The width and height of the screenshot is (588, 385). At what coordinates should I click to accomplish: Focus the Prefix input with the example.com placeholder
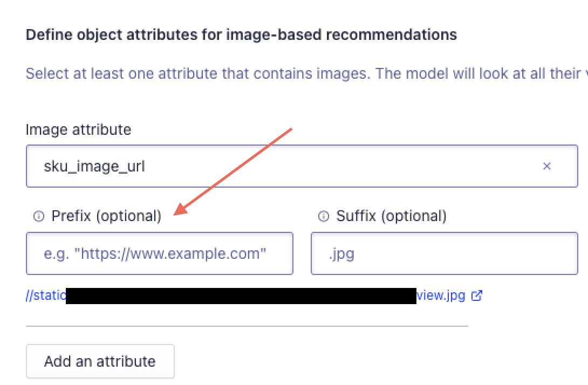[160, 253]
